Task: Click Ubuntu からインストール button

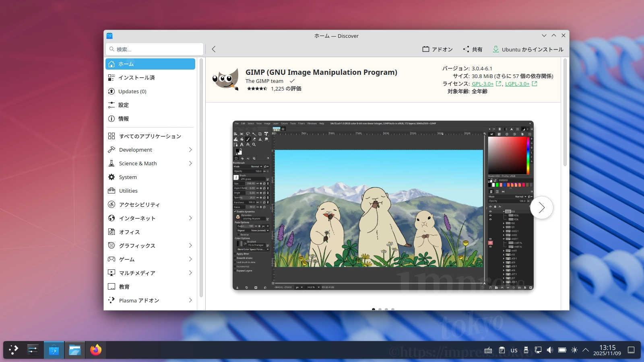Action: (x=528, y=49)
